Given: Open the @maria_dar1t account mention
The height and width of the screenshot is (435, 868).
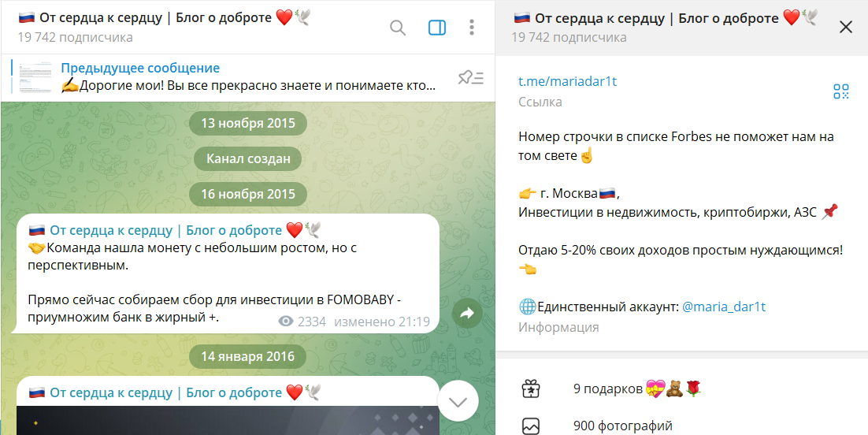Looking at the screenshot, I should (x=724, y=307).
